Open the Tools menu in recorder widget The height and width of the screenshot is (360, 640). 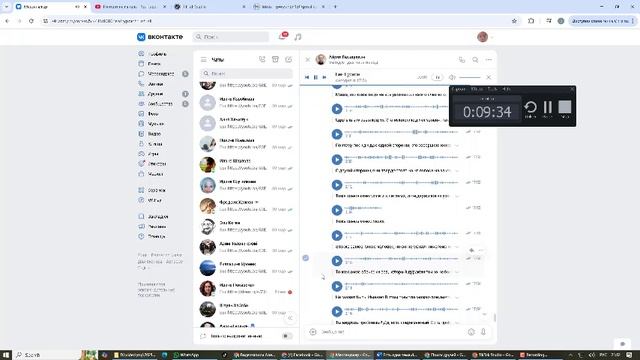click(493, 89)
